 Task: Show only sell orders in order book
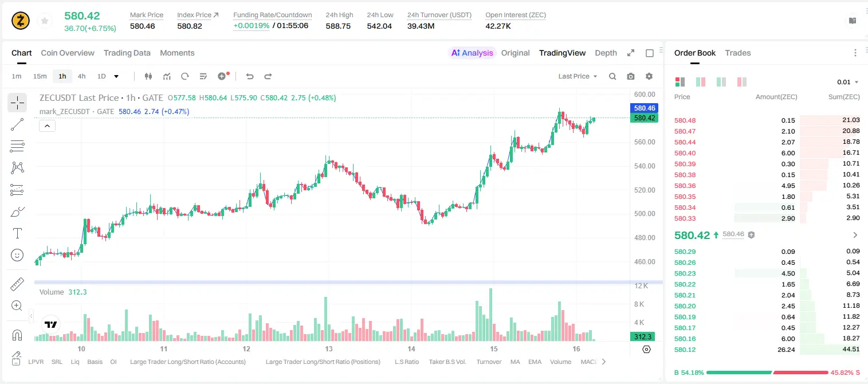point(742,82)
